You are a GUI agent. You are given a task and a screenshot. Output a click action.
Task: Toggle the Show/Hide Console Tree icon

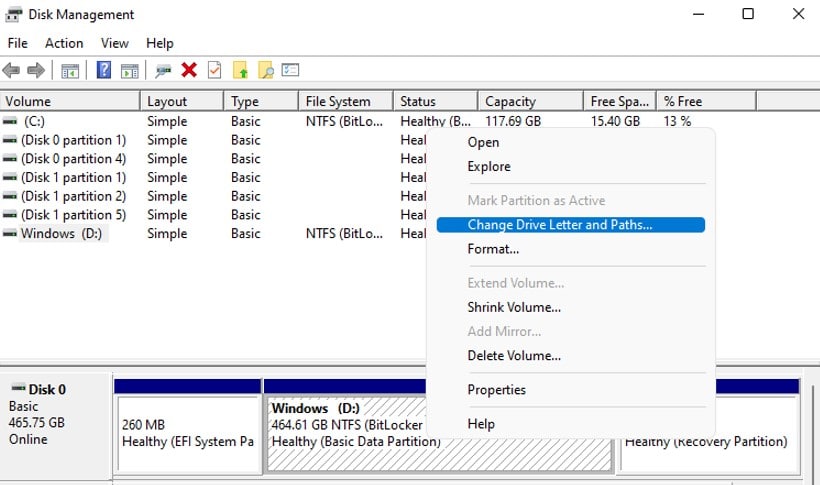coord(70,71)
